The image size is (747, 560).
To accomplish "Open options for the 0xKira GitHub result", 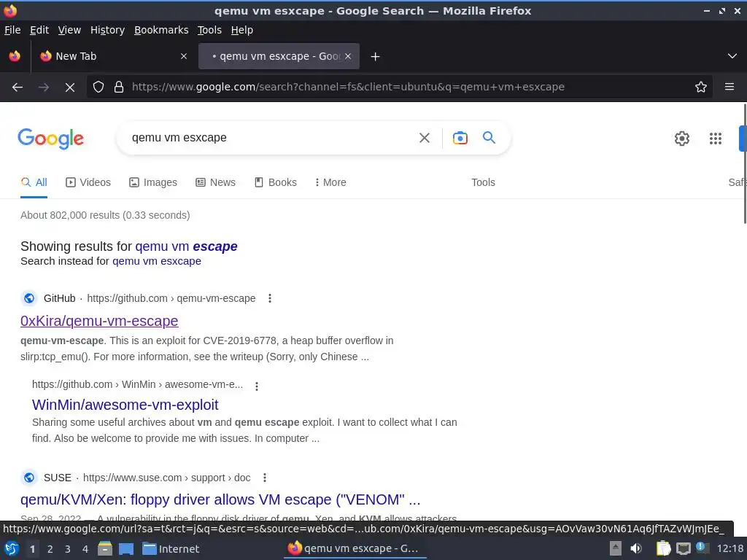I will (x=270, y=298).
